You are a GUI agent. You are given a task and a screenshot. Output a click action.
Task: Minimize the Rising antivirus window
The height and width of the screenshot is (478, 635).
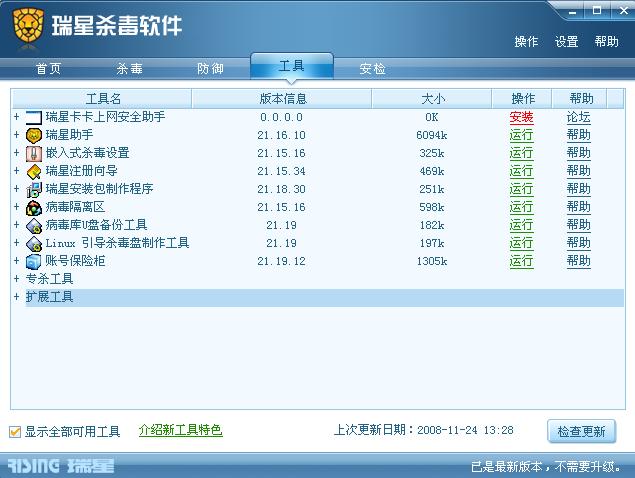point(572,11)
